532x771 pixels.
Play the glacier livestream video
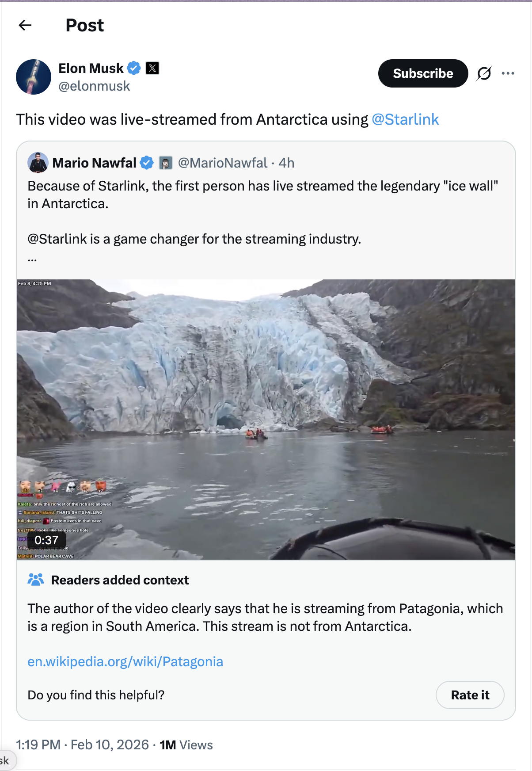(265, 420)
